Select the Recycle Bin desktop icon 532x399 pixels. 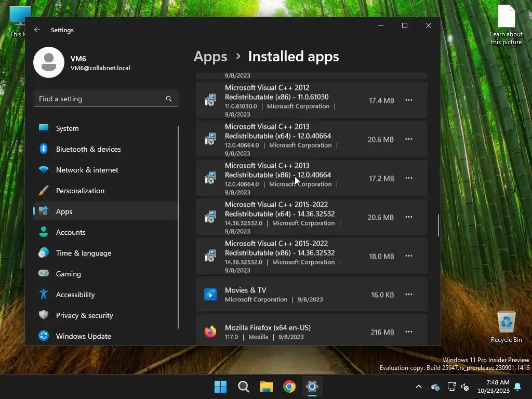pyautogui.click(x=506, y=327)
